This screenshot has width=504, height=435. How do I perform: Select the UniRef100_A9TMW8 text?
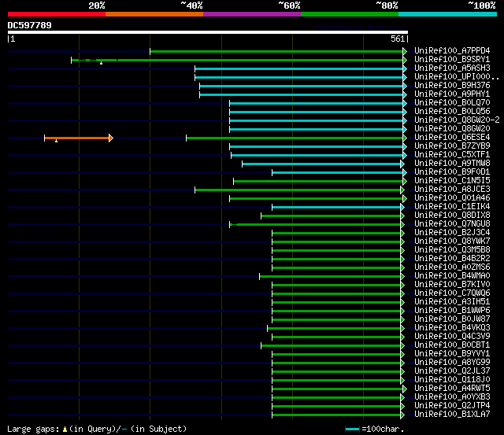point(452,164)
